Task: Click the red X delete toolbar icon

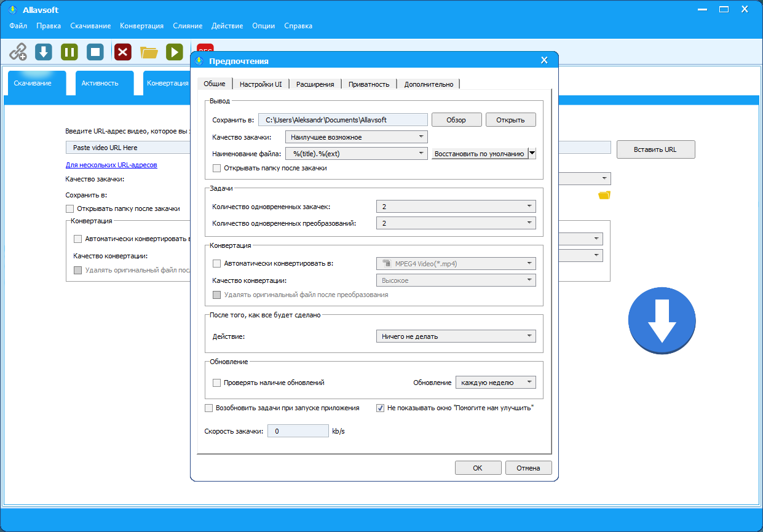Action: (123, 52)
